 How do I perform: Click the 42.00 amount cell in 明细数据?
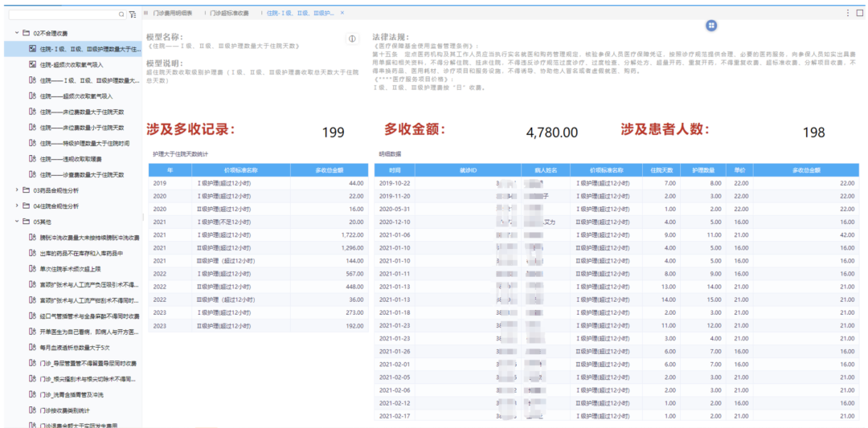coord(806,235)
